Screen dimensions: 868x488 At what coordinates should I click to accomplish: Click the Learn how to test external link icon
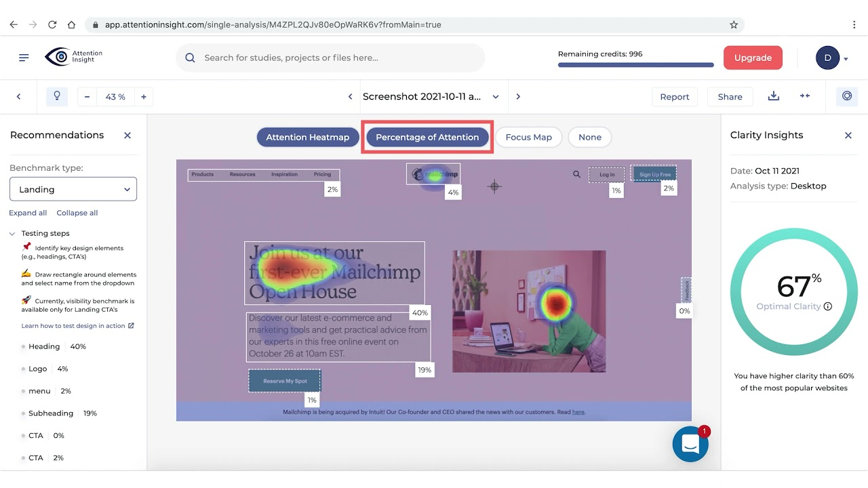pyautogui.click(x=132, y=325)
